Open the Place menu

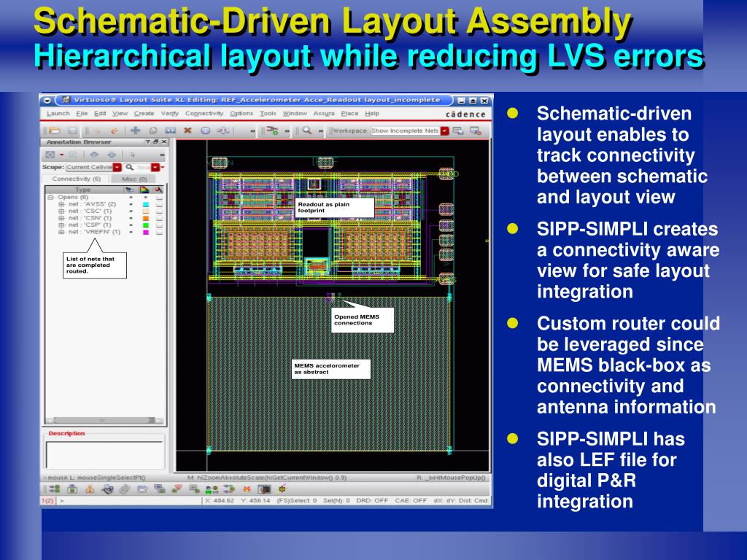(x=349, y=113)
